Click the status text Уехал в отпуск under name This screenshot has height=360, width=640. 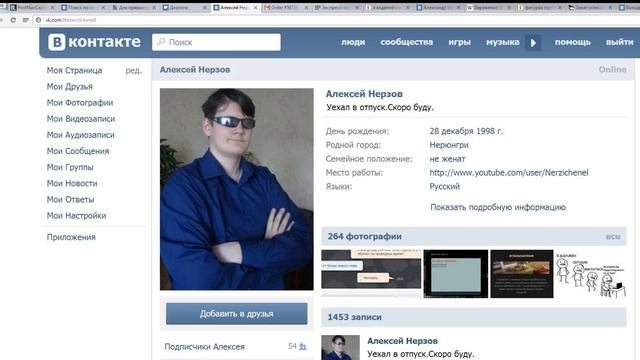point(380,107)
